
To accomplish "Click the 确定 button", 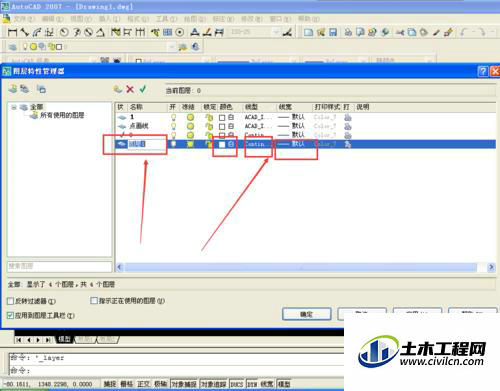I will (x=307, y=314).
